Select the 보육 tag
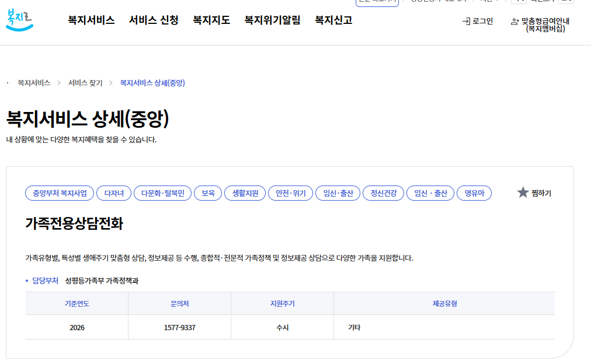This screenshot has width=591, height=364. 208,193
